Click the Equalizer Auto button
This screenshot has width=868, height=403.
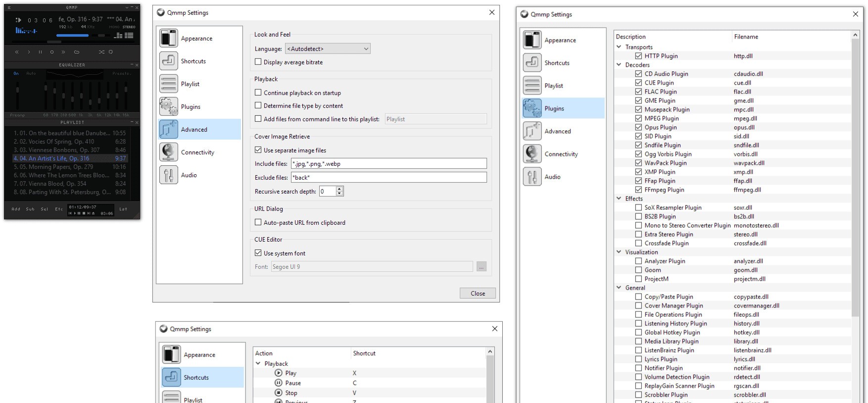coord(31,73)
